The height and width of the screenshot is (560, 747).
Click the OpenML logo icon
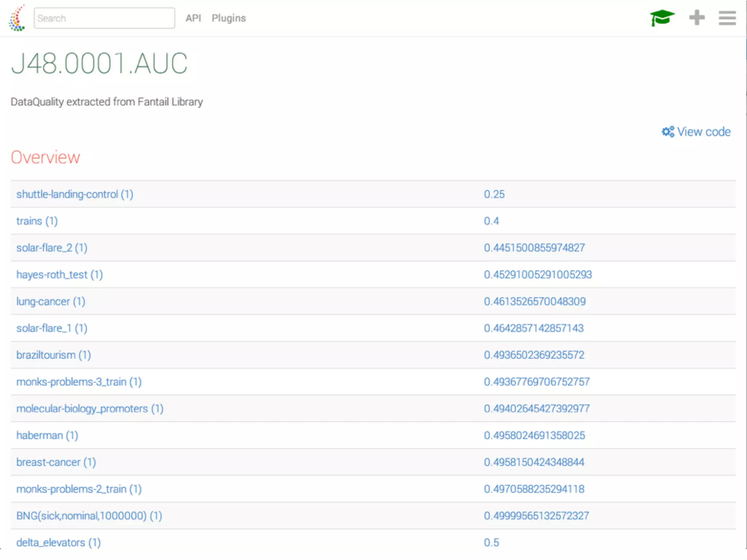click(17, 18)
